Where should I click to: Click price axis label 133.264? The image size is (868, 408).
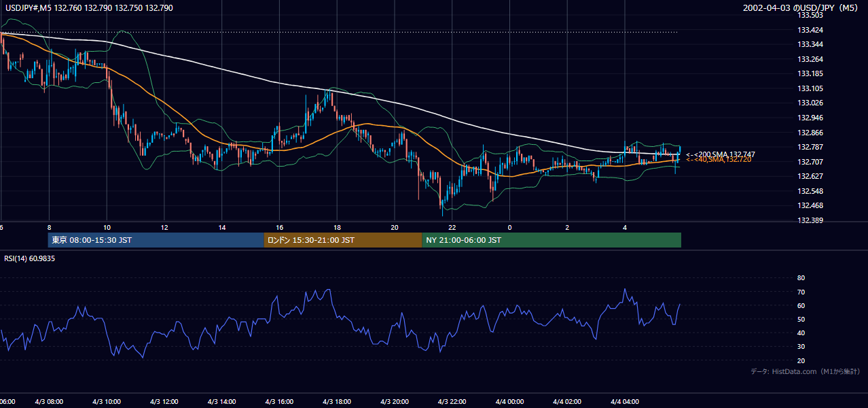point(810,59)
